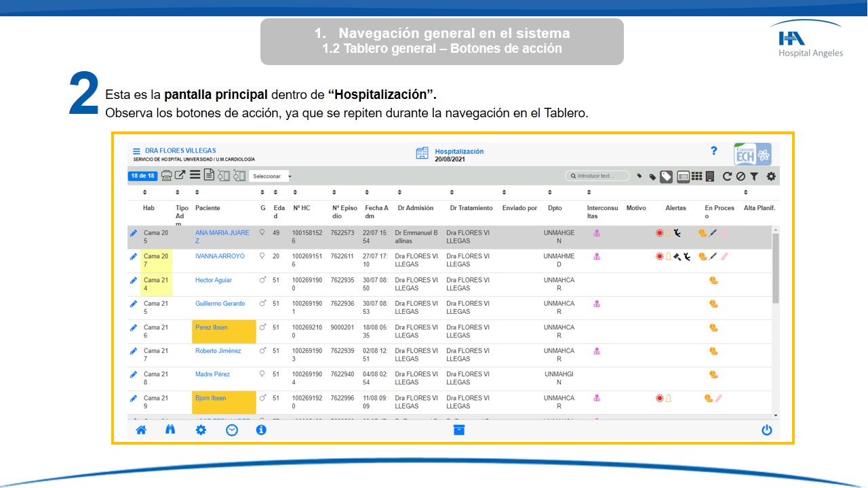
Task: Click the blue question mark help icon
Action: 713,151
